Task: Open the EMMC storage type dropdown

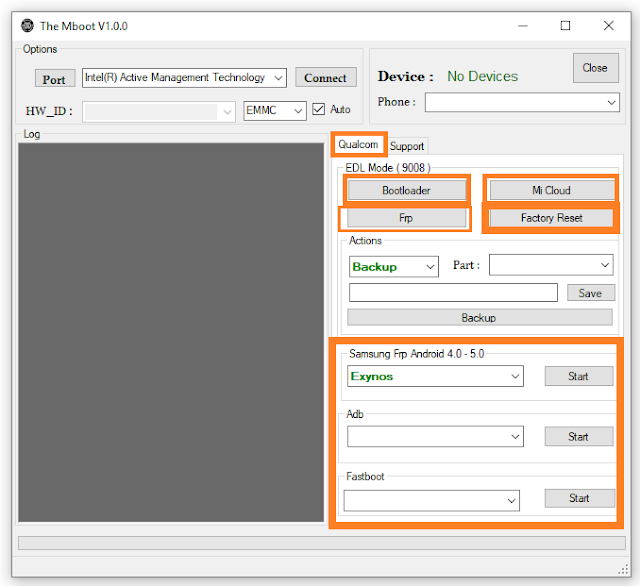Action: (x=275, y=111)
